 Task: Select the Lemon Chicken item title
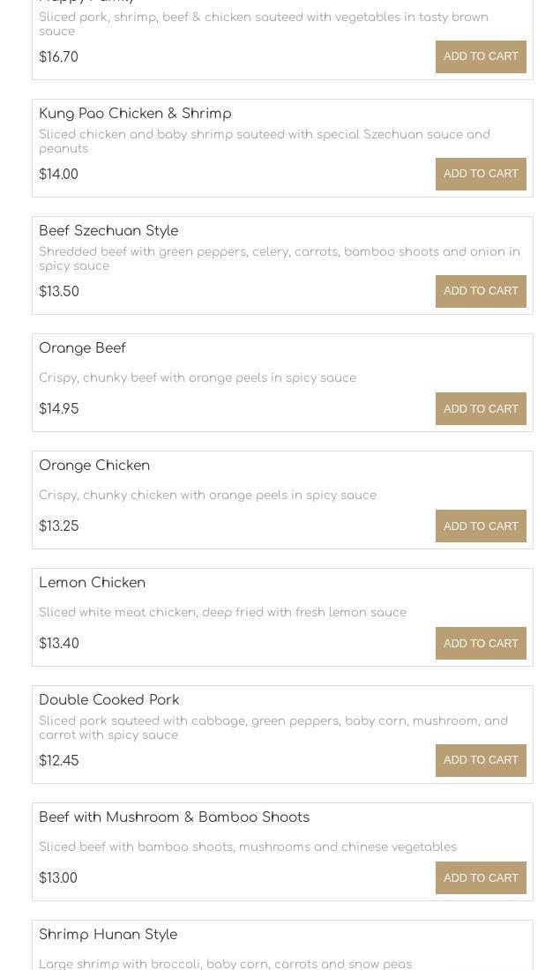[92, 583]
